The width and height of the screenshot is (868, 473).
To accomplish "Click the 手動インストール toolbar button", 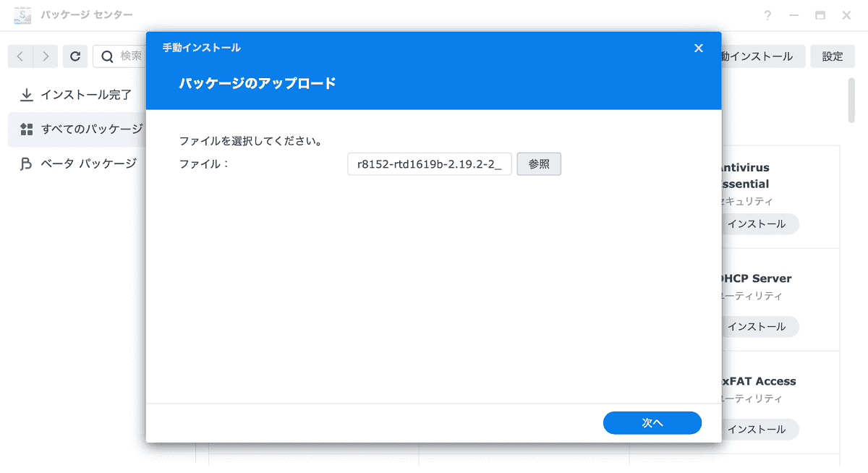I will click(762, 56).
